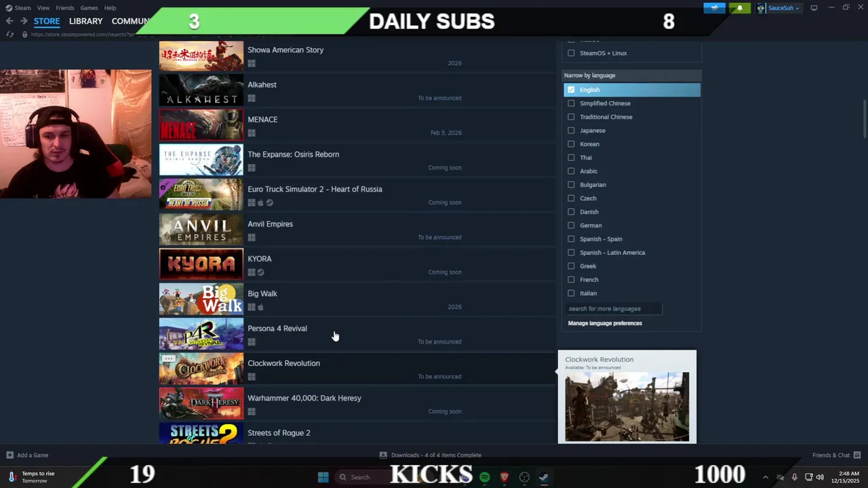
Task: Open the Help menu
Action: tap(110, 8)
